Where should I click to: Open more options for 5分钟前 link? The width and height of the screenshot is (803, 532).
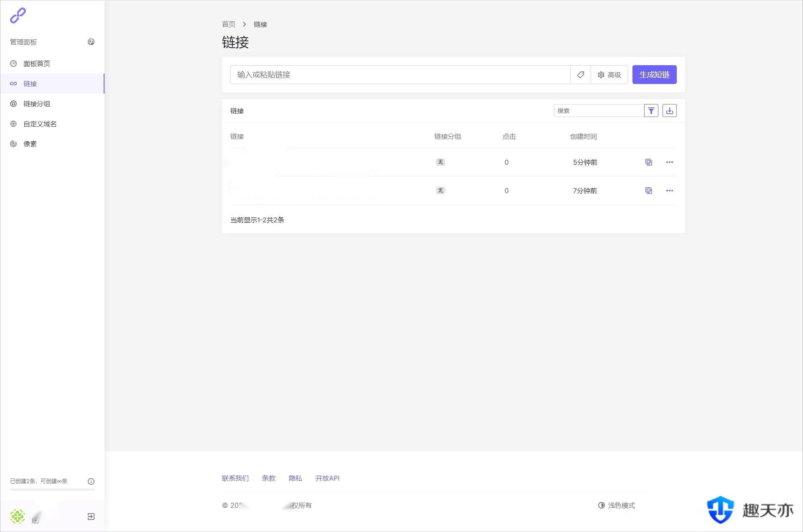[669, 162]
